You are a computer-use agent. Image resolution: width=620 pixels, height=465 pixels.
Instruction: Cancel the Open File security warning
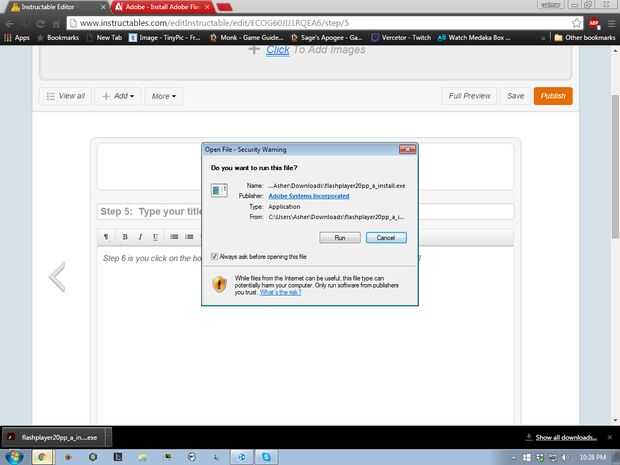click(x=386, y=238)
